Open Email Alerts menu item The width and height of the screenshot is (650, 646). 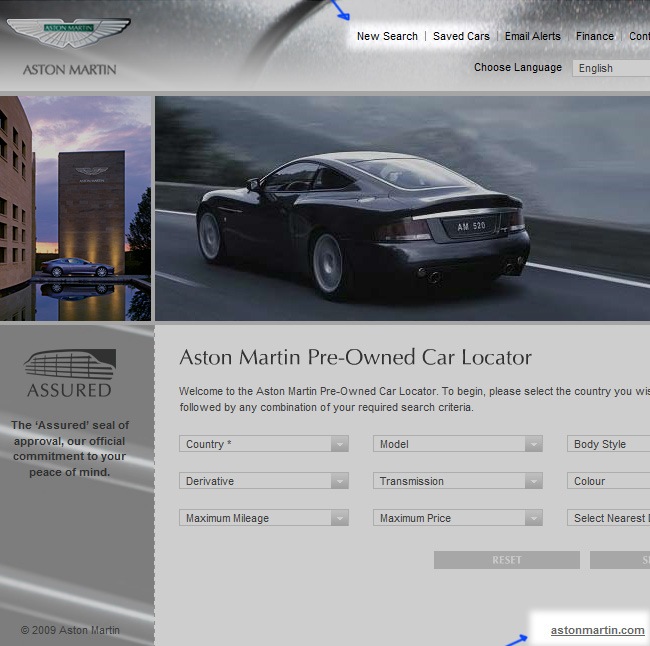[532, 36]
